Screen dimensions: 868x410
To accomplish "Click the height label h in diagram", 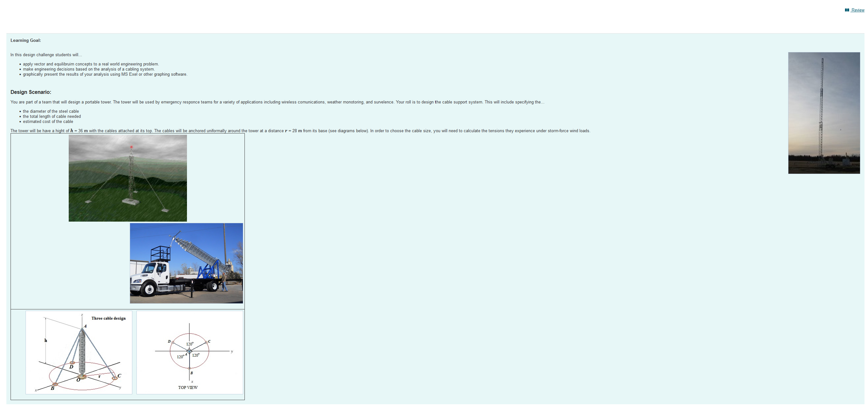I will coord(46,340).
